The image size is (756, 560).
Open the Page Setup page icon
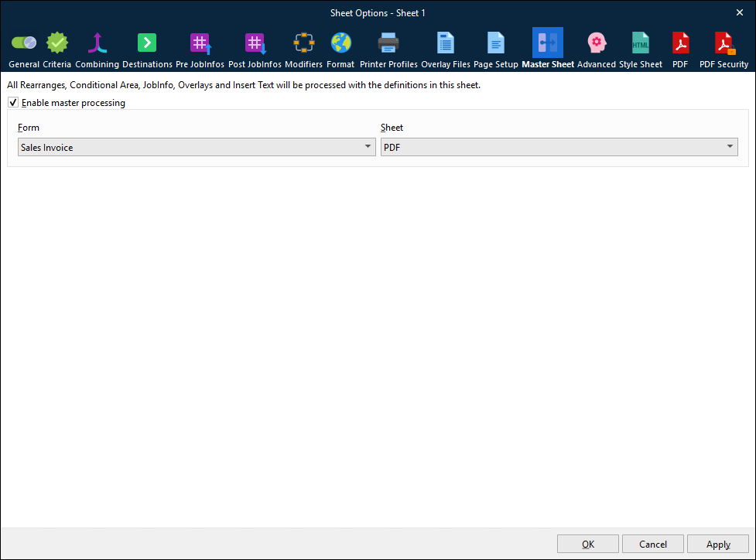496,43
